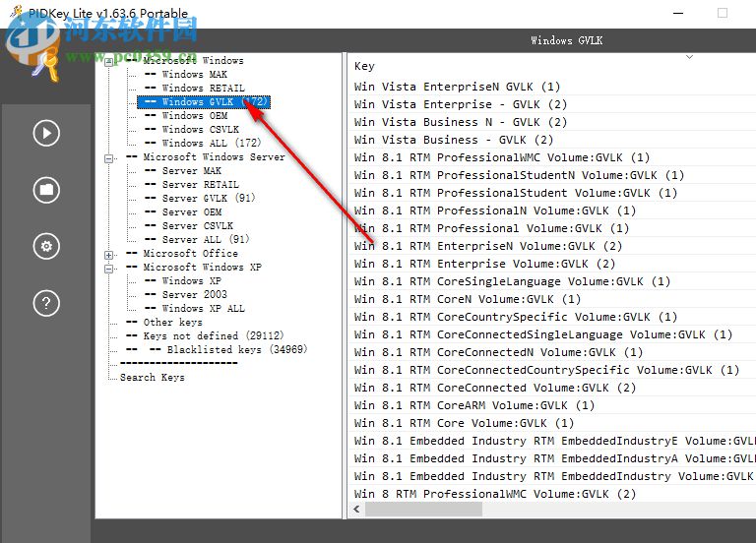This screenshot has width=756, height=543.
Task: Select row Win 8.1 RTM ProfessionalWMC Volume:GVLK
Action: click(x=551, y=157)
